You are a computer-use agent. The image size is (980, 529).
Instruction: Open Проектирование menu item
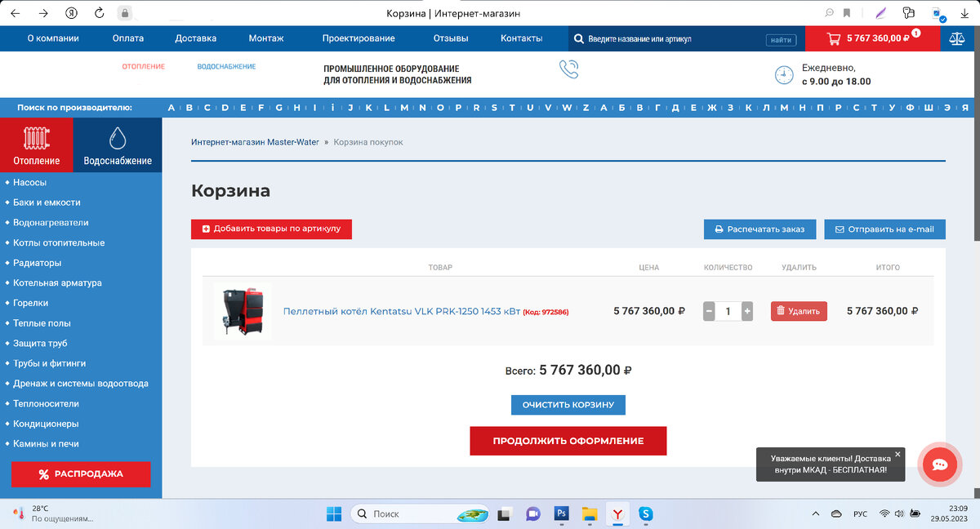(x=359, y=38)
